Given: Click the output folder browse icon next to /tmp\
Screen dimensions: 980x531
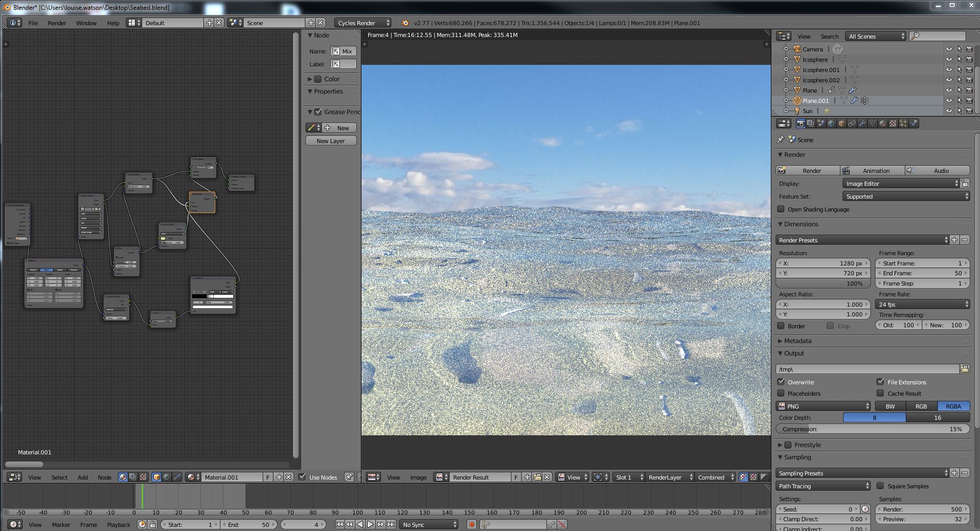Looking at the screenshot, I should 965,369.
